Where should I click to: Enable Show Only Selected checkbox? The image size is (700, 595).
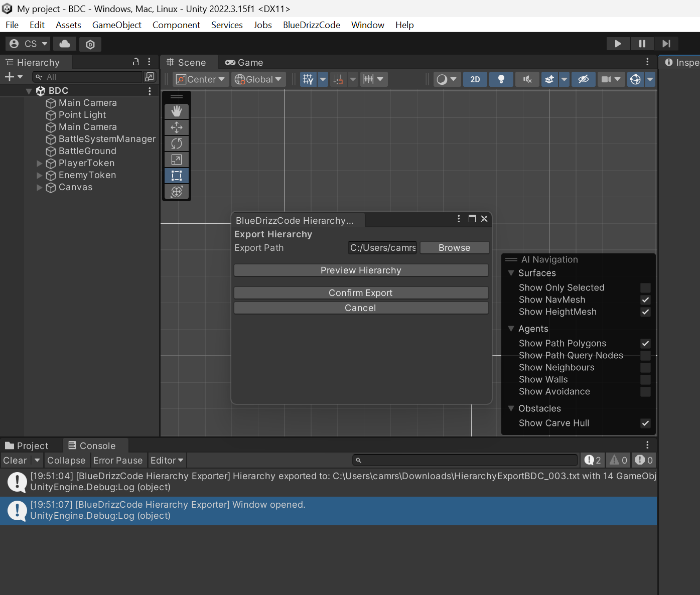click(646, 288)
